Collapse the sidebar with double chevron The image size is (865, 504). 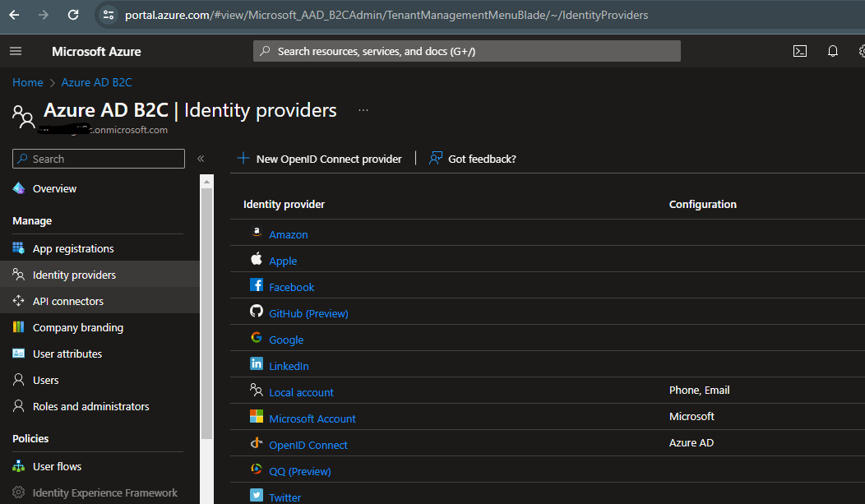tap(201, 159)
